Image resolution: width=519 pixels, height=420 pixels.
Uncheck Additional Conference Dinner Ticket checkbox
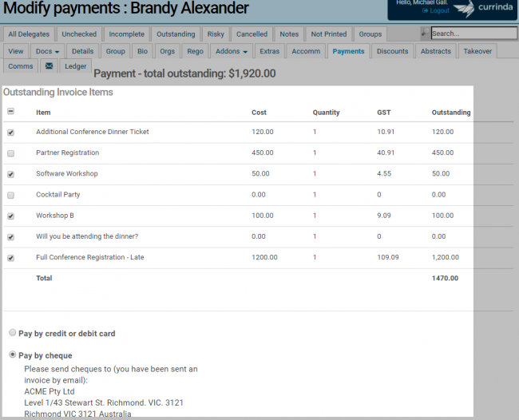click(x=11, y=133)
